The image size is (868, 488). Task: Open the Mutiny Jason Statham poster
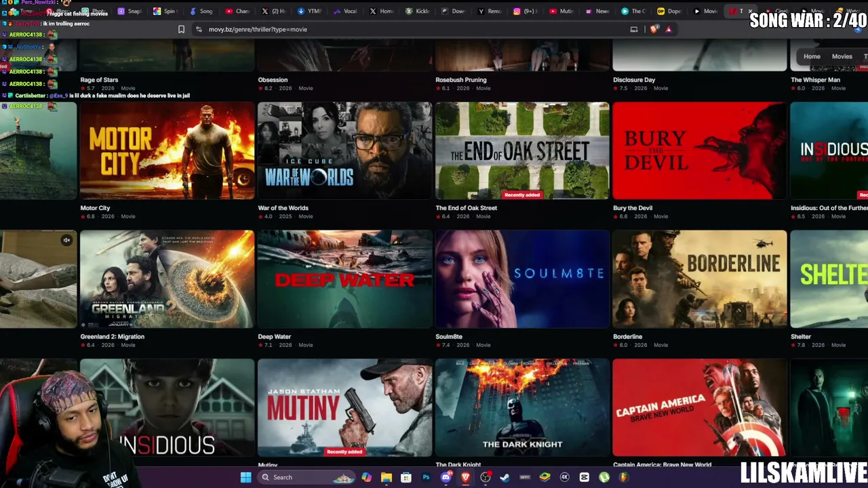click(344, 407)
